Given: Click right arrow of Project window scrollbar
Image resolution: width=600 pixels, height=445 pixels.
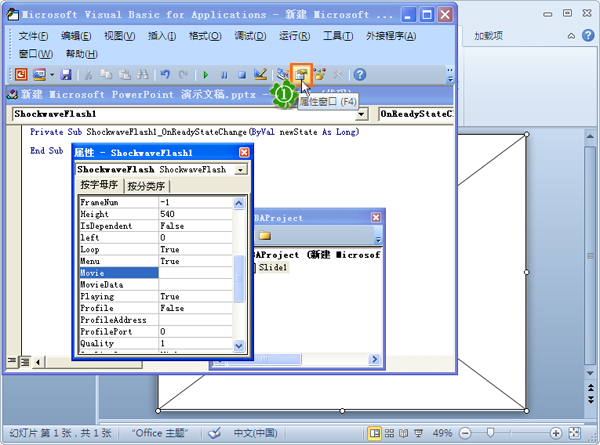Looking at the screenshot, I should click(x=374, y=359).
